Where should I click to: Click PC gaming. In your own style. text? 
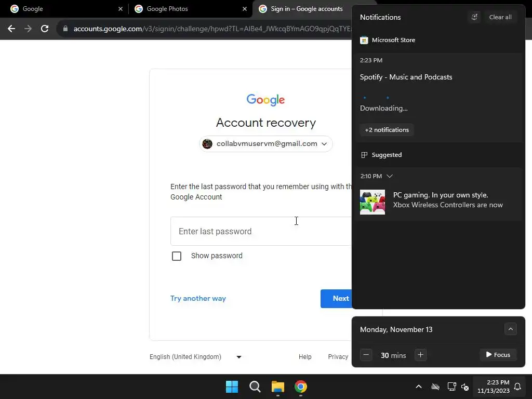pyautogui.click(x=441, y=195)
